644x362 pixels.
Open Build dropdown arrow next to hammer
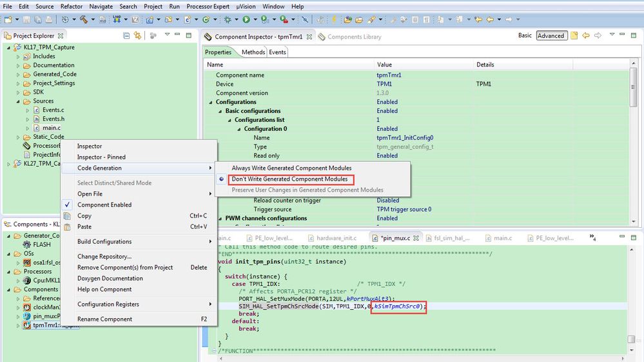93,19
